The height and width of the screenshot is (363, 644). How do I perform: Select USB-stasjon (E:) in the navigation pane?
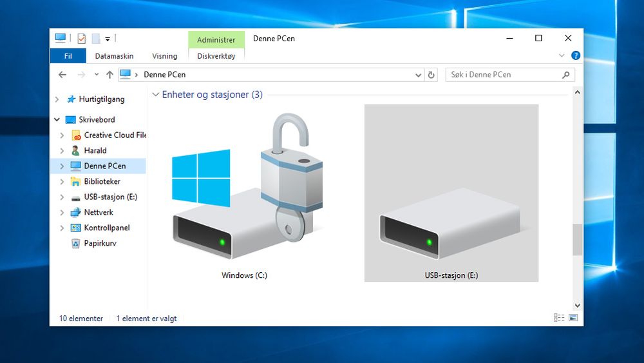point(111,197)
